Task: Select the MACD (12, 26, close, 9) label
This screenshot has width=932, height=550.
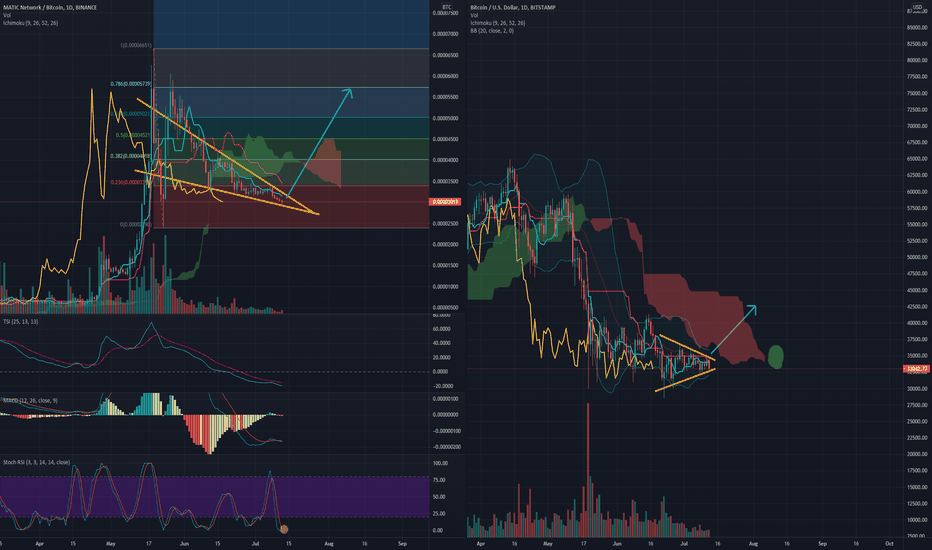Action: [30, 401]
